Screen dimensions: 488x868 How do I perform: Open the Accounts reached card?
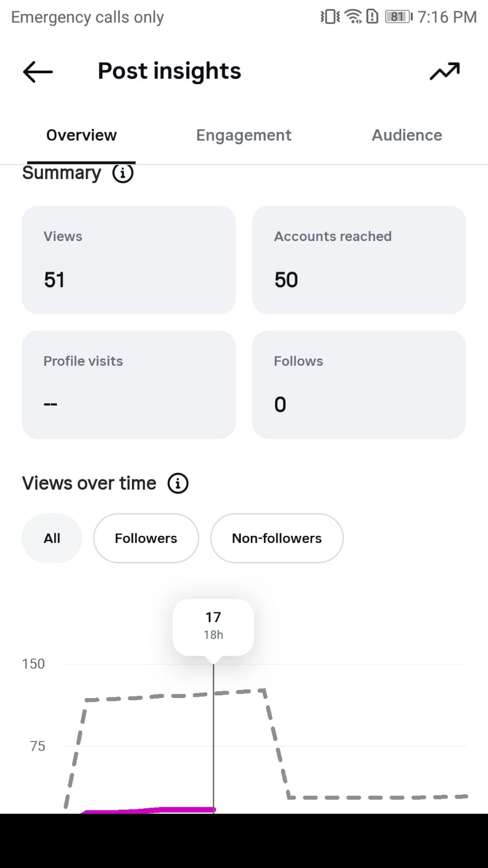359,259
